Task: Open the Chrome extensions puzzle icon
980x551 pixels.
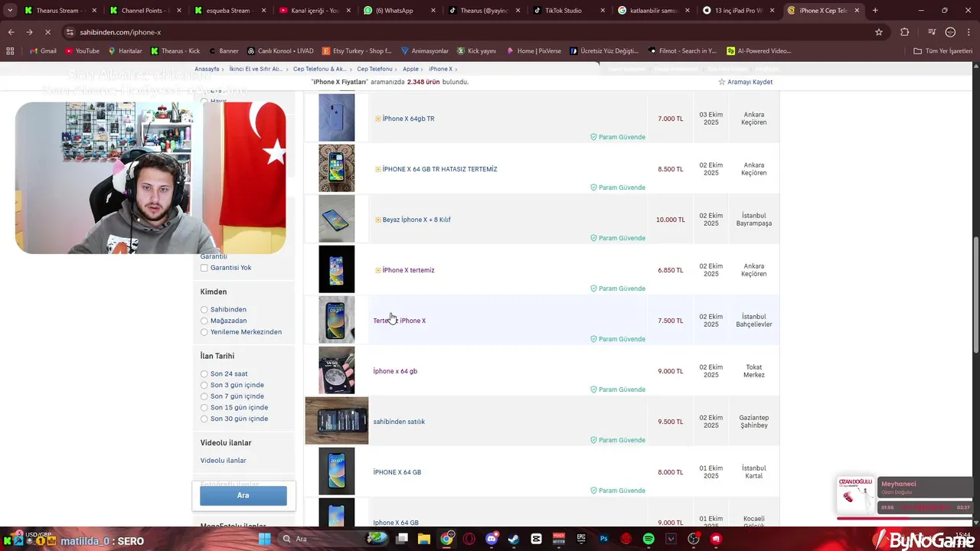Action: pos(905,32)
